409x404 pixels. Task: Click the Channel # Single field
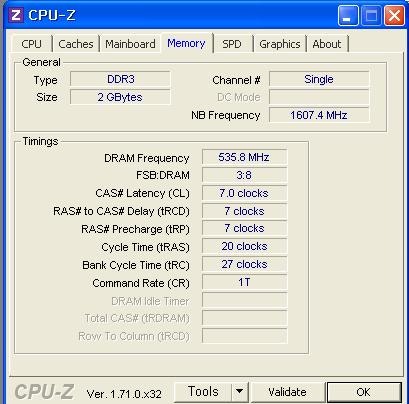click(x=319, y=79)
